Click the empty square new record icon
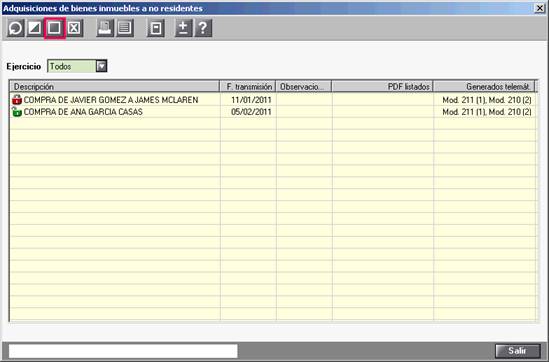This screenshot has width=549, height=362. [x=55, y=28]
